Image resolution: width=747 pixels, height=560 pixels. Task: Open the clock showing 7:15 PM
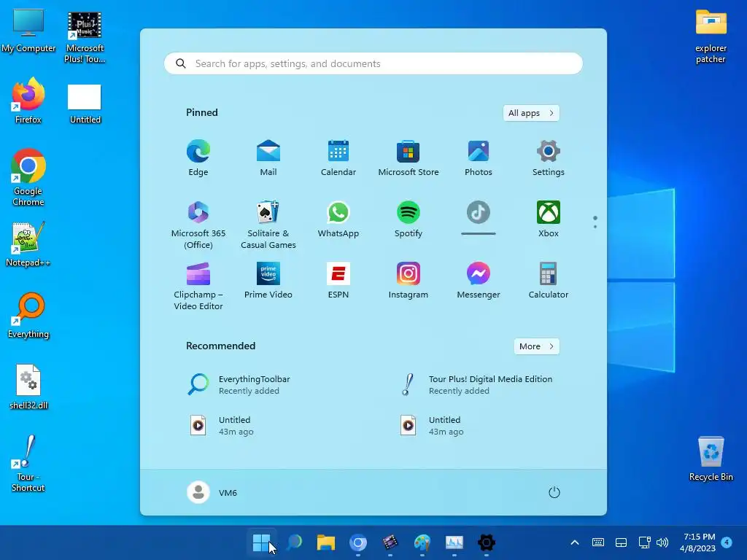coord(698,542)
